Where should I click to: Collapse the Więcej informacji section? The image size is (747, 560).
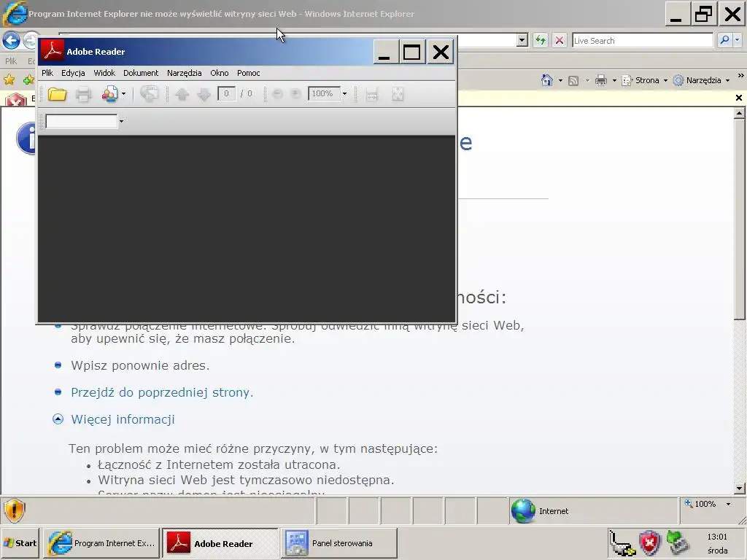[58, 419]
